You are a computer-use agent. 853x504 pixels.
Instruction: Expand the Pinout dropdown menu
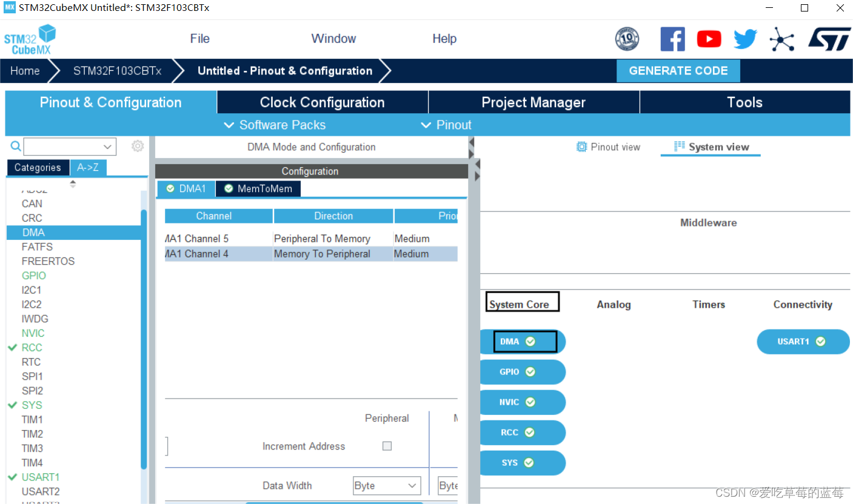[x=446, y=125]
